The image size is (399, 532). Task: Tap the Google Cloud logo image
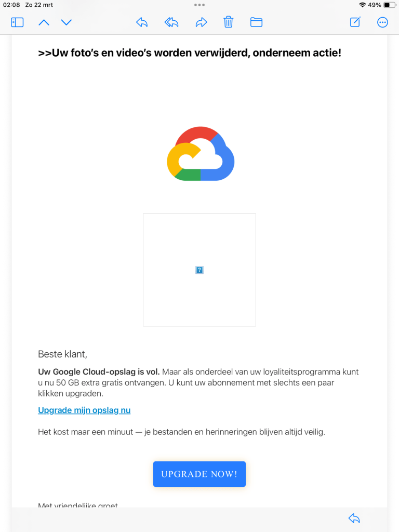200,154
